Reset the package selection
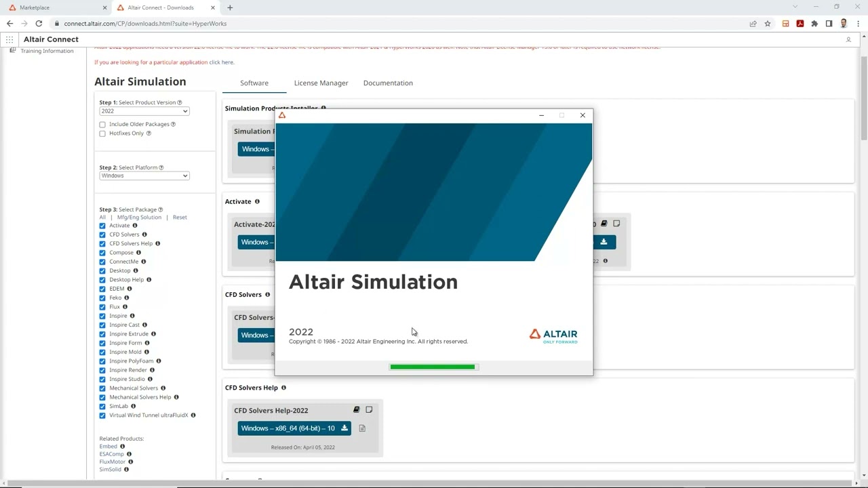The image size is (868, 488). click(180, 218)
